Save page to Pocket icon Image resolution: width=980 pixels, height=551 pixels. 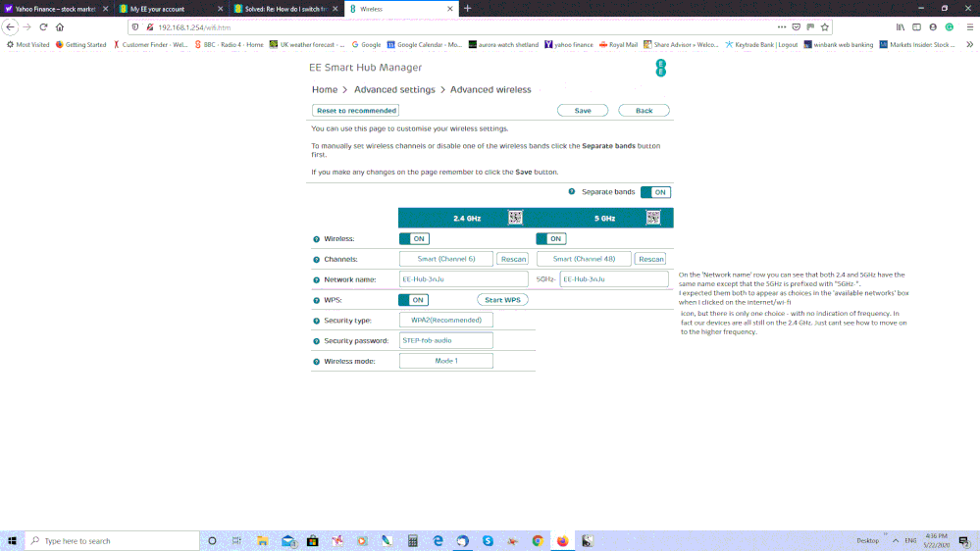point(796,26)
